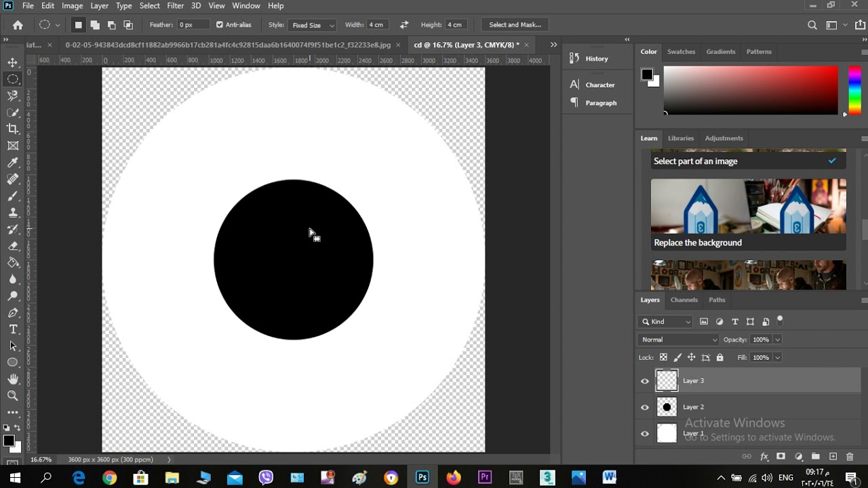
Task: Switch to the Channels tab
Action: (684, 300)
